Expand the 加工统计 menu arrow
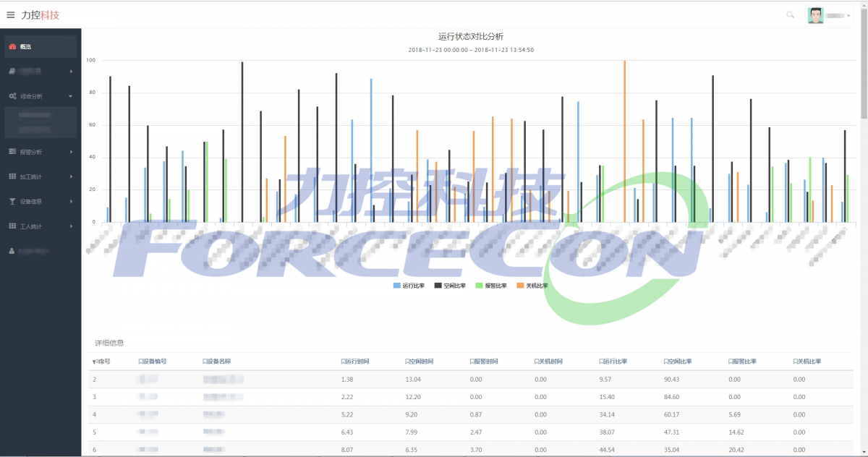 [71, 176]
